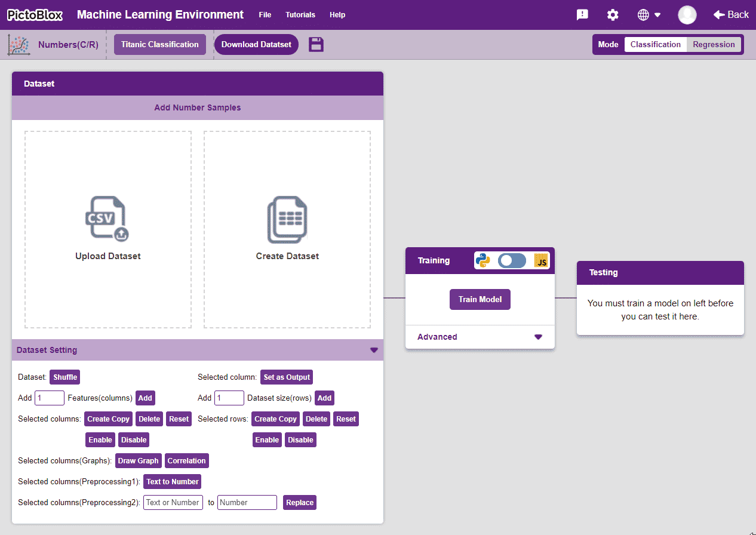Collapse the Dataset Setting section

[x=374, y=350]
